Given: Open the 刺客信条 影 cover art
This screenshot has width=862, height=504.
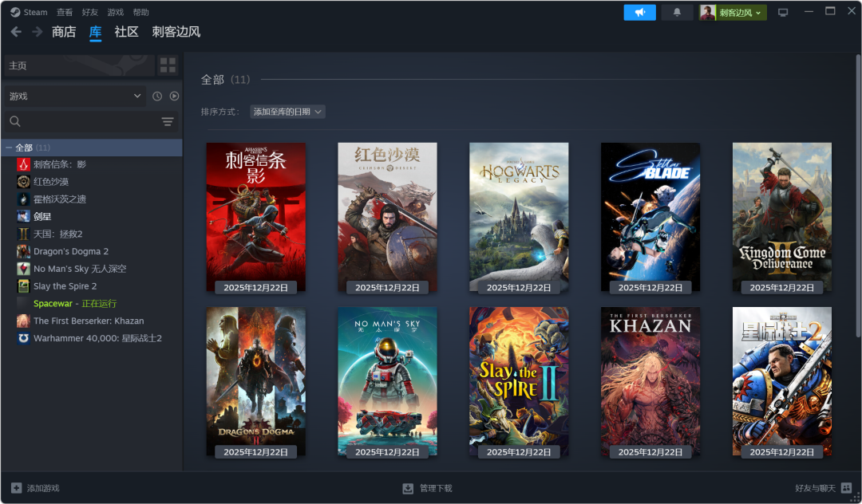Looking at the screenshot, I should coord(255,217).
